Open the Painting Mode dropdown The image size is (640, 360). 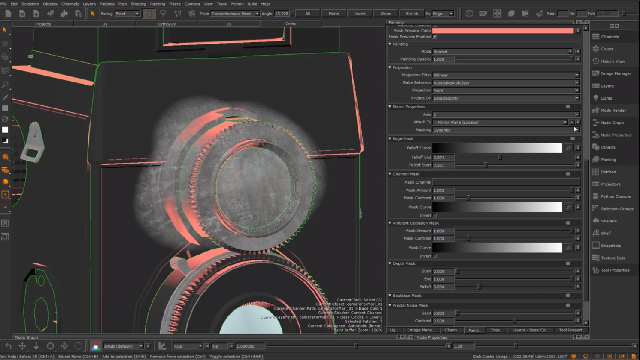(x=502, y=51)
